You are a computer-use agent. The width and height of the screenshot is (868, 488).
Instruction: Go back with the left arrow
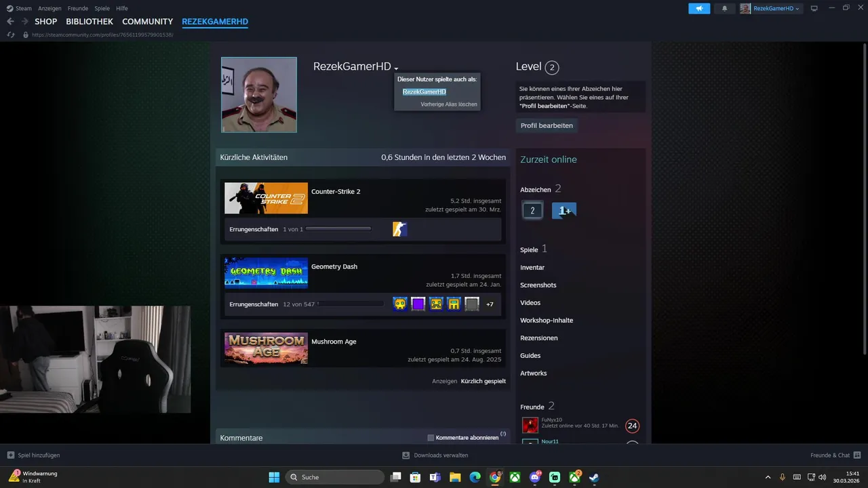pyautogui.click(x=10, y=22)
